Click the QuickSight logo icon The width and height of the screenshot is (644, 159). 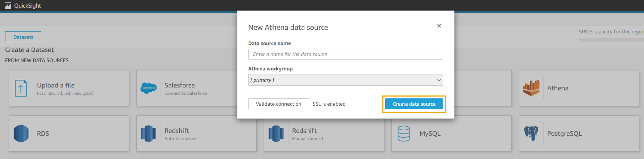[8, 5]
